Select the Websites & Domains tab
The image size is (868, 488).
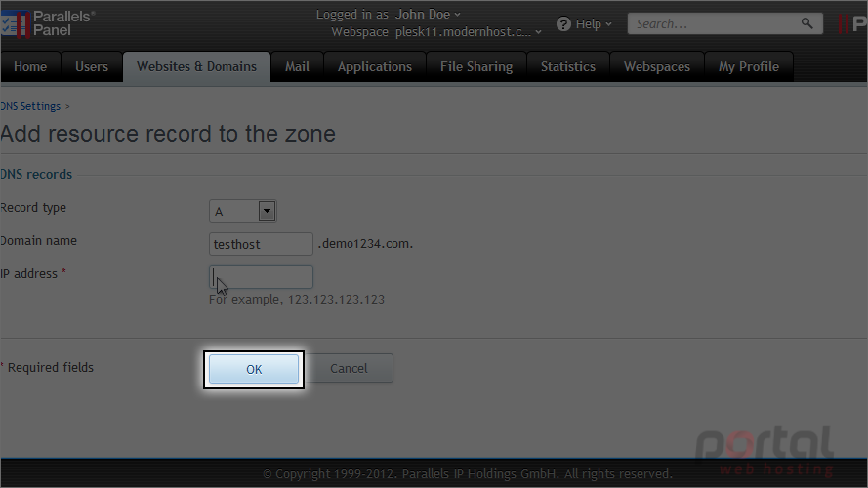(x=196, y=67)
